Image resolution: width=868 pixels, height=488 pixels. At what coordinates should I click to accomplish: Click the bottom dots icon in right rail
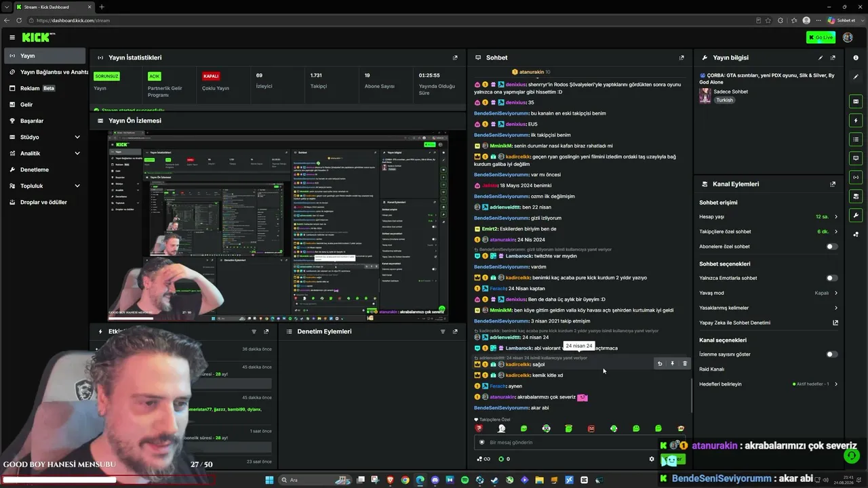coord(856,235)
